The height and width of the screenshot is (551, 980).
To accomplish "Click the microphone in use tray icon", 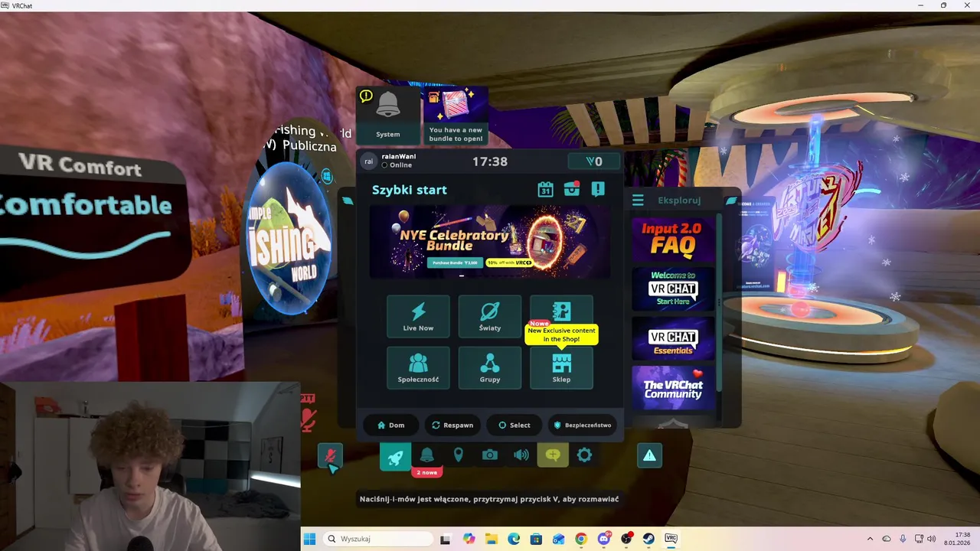I will click(903, 539).
